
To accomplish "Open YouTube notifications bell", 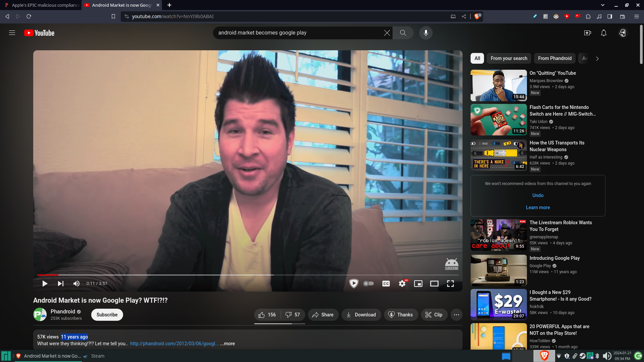I will (x=603, y=33).
